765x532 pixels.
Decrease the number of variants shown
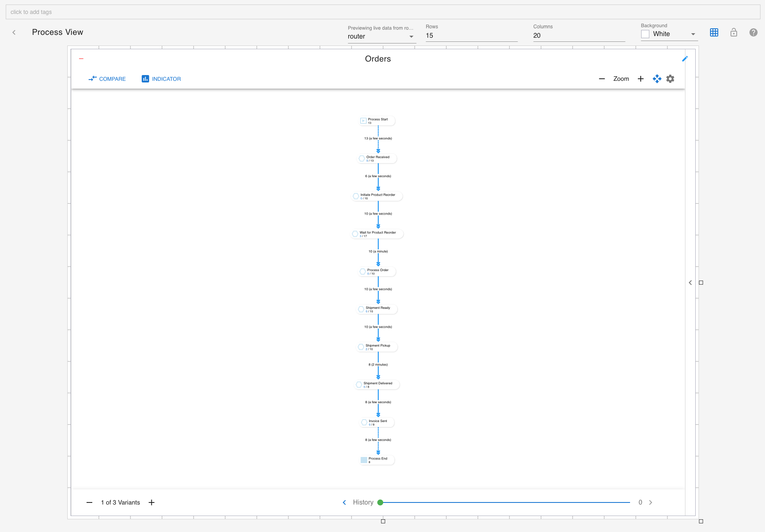pos(89,502)
